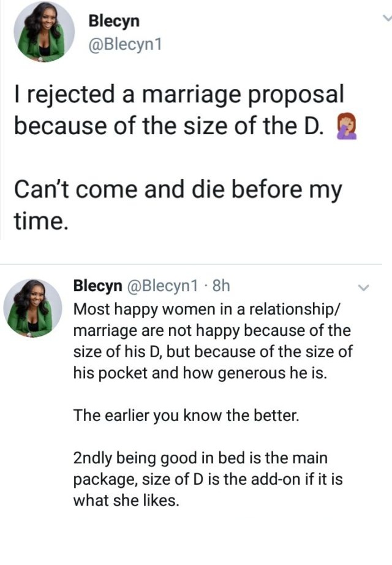Screen dimensions: 392x565
Task: Expand the top tweet's options chevron
Action: tap(386, 18)
